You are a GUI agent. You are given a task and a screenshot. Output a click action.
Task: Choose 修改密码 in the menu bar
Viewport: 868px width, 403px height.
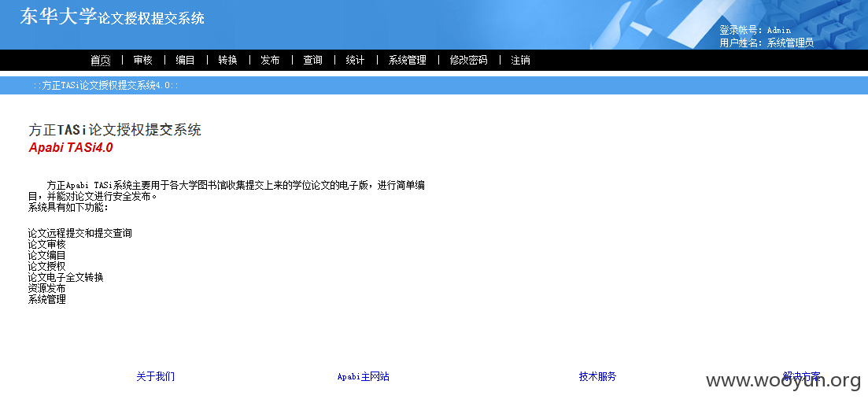pyautogui.click(x=469, y=61)
